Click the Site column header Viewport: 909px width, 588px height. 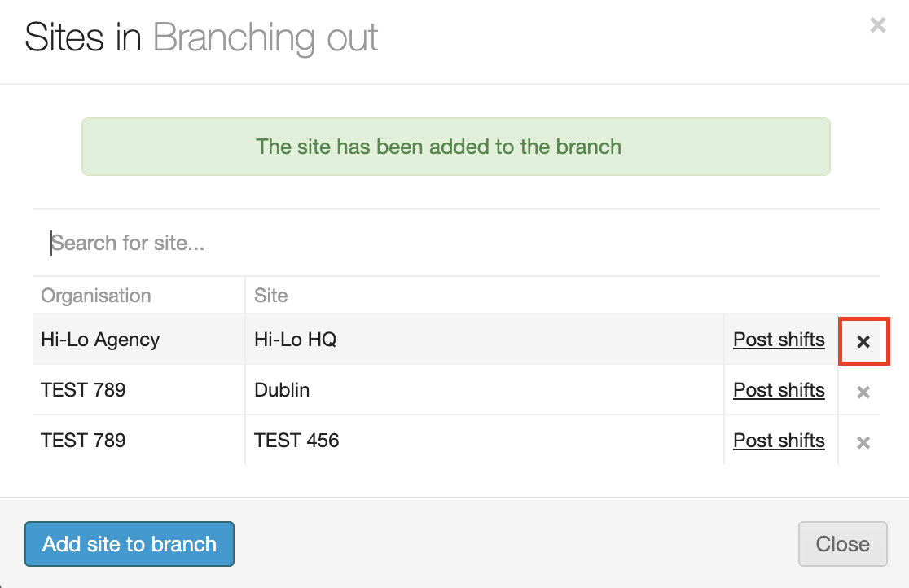point(271,295)
